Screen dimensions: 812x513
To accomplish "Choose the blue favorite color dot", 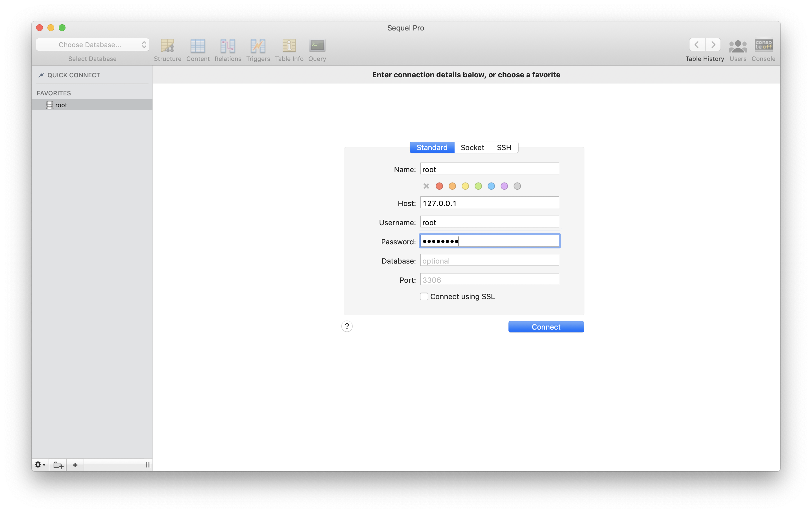I will pos(491,186).
